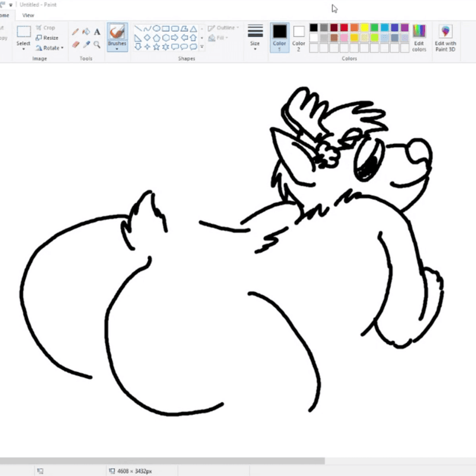Open Edit with Paint 3D
The image size is (476, 476).
[x=446, y=38]
